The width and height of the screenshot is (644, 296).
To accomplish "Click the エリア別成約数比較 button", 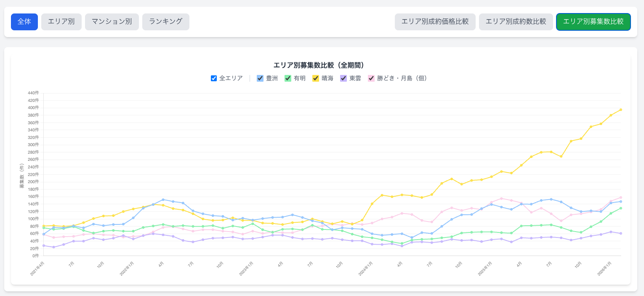I will coord(516,22).
